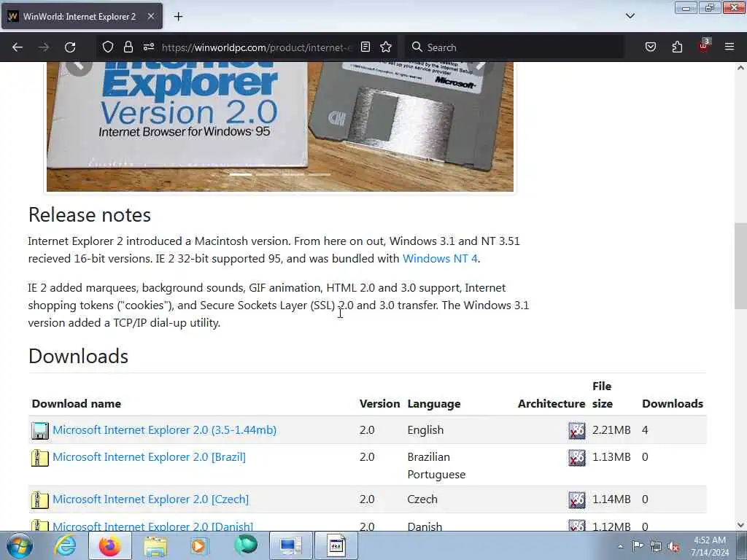Open the computer monitor app in the taskbar

click(290, 545)
